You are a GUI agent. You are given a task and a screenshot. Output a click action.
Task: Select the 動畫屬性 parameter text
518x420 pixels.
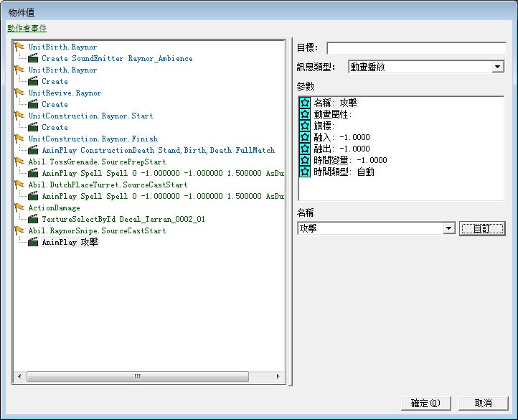(x=333, y=114)
